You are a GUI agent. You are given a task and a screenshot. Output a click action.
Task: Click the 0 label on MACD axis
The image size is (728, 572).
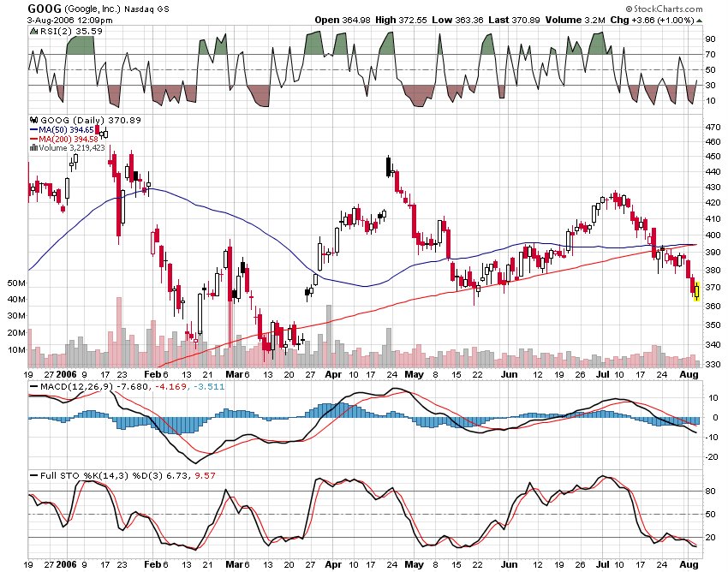[x=715, y=417]
